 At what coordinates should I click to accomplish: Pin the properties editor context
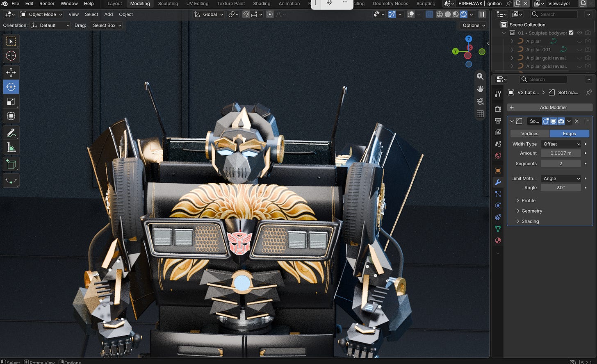(589, 93)
